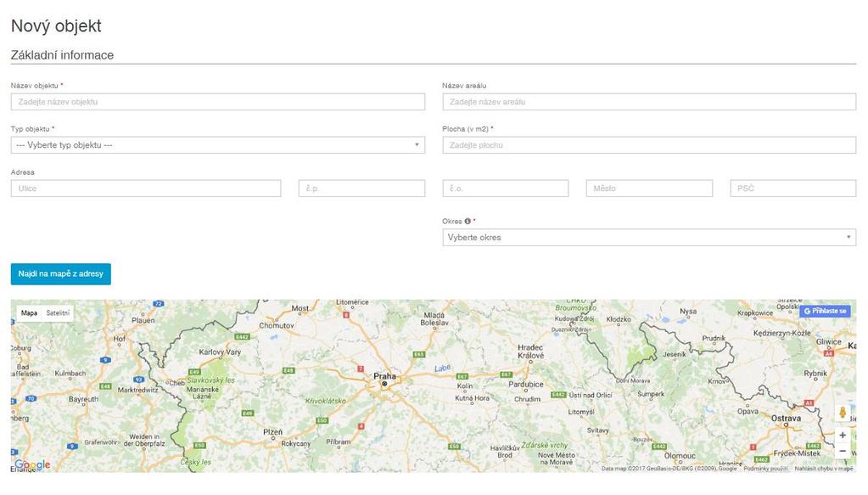Click the Okres info icon
868x495 pixels.
click(468, 221)
